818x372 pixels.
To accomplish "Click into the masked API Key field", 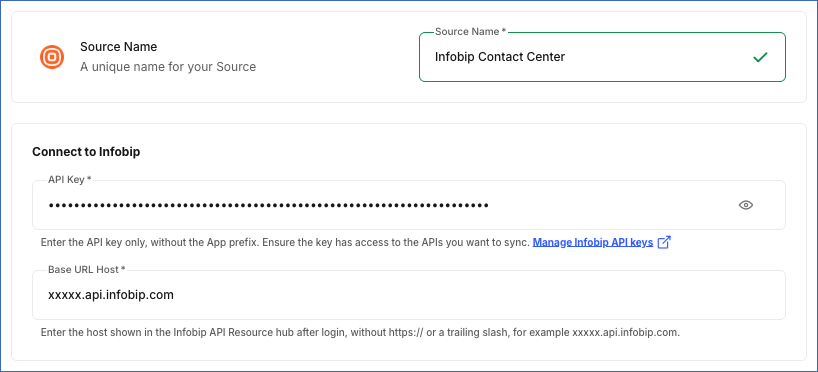I will 409,205.
